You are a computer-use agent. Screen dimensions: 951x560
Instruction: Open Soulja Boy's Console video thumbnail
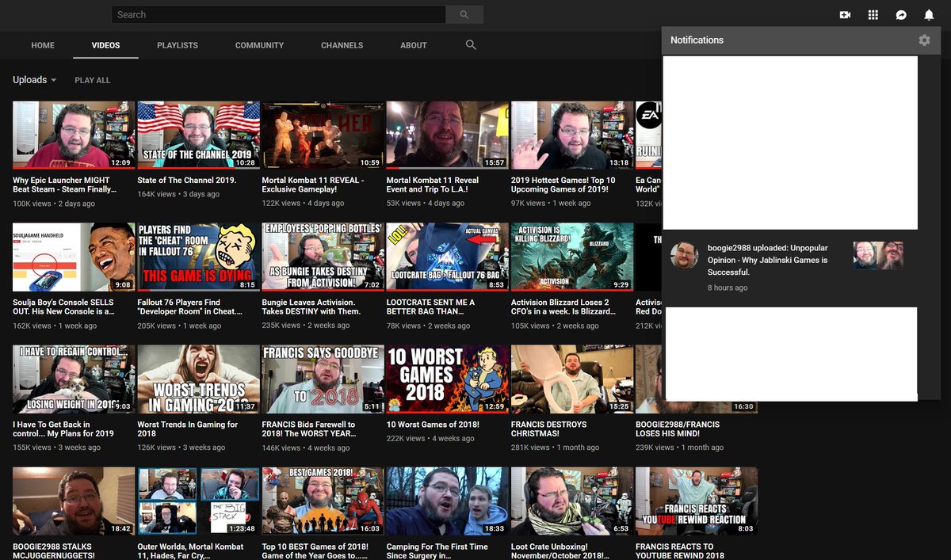coord(74,257)
